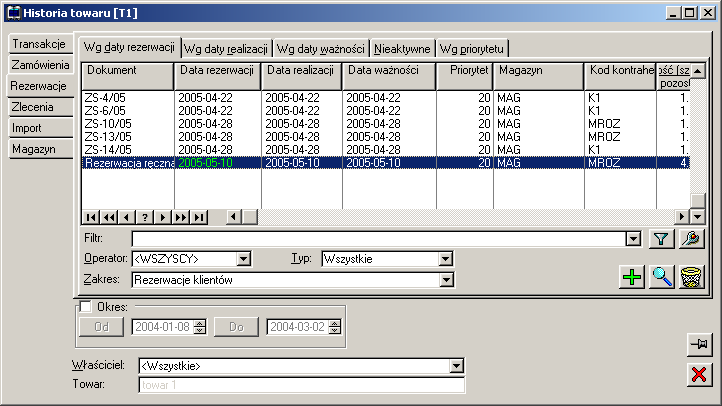The width and height of the screenshot is (722, 406).
Task: Jump to last record in navigator
Action: 198,217
